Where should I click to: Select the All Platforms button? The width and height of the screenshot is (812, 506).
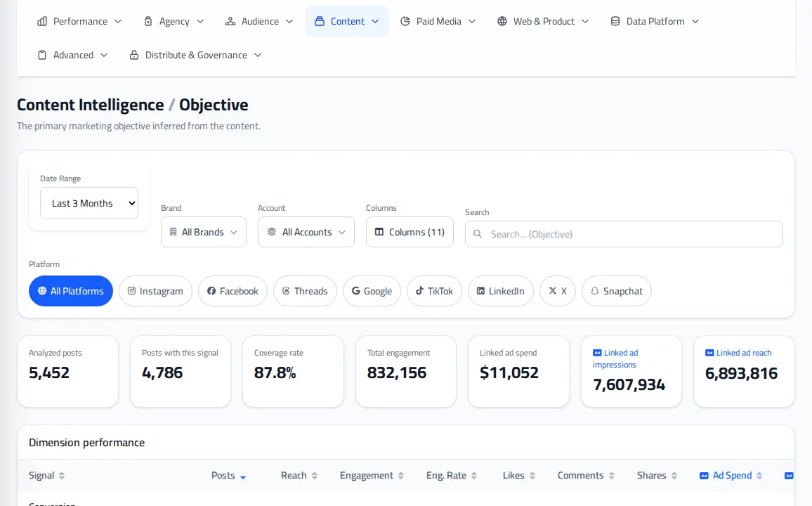coord(71,291)
